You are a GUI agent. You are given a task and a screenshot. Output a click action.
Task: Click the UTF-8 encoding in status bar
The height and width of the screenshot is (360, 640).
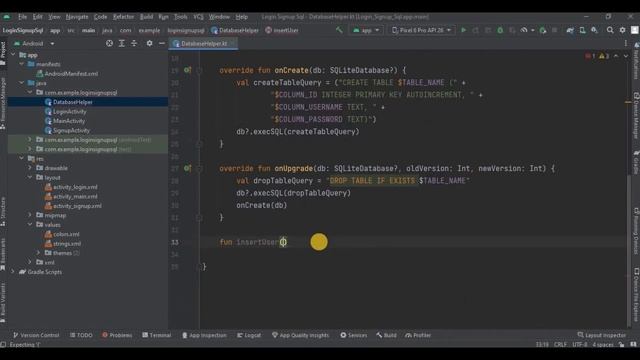pyautogui.click(x=580, y=344)
